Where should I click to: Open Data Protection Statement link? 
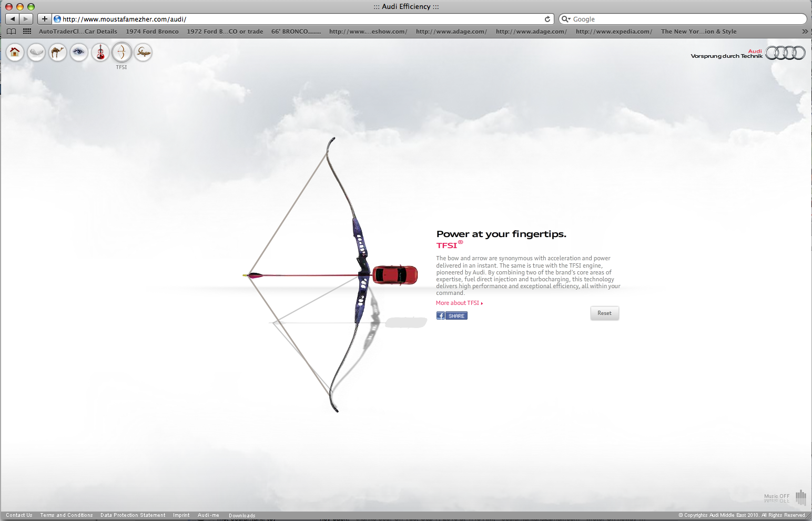pos(133,515)
